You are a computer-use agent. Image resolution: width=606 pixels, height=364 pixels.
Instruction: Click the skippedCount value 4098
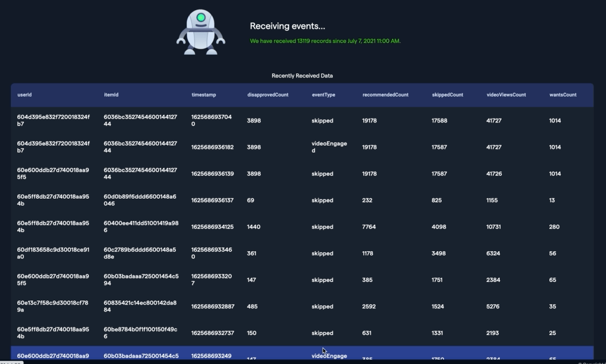[439, 226]
